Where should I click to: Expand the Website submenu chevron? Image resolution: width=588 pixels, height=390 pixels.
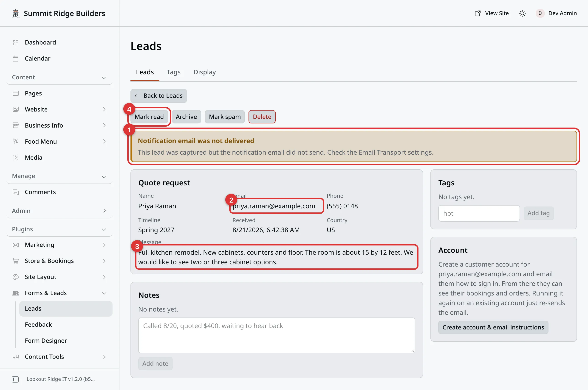[104, 109]
